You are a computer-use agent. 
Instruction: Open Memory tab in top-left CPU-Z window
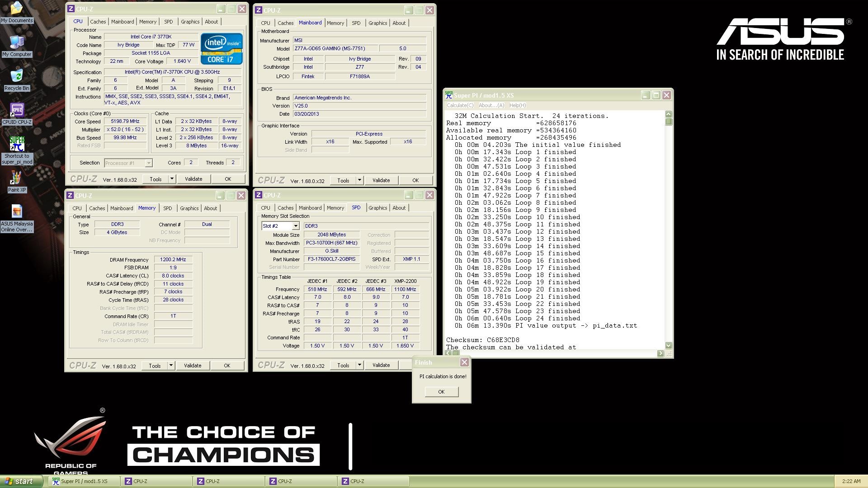(148, 22)
